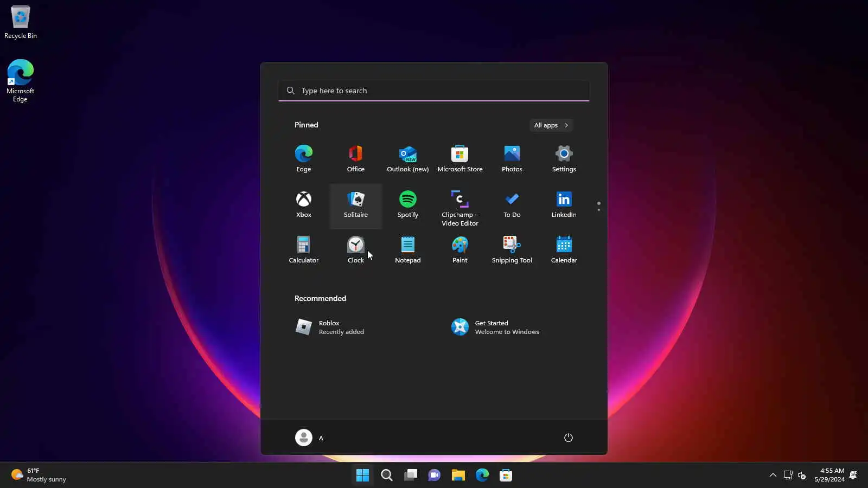Open the weather widget Mostly sunny
This screenshot has height=488, width=868.
pos(39,475)
